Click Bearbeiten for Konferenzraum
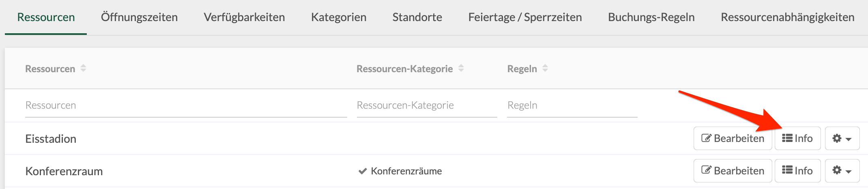The image size is (868, 189). point(733,171)
